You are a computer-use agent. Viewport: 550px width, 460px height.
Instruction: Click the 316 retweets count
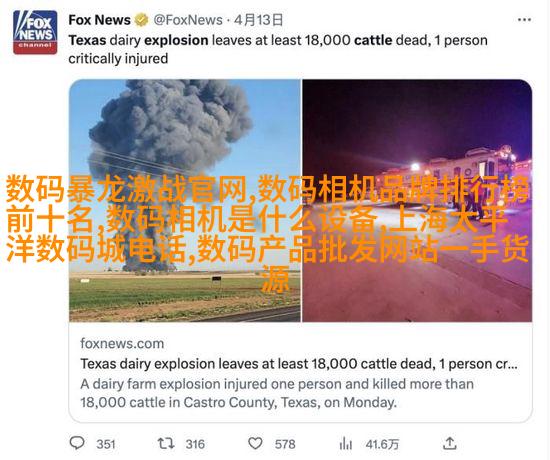[195, 444]
